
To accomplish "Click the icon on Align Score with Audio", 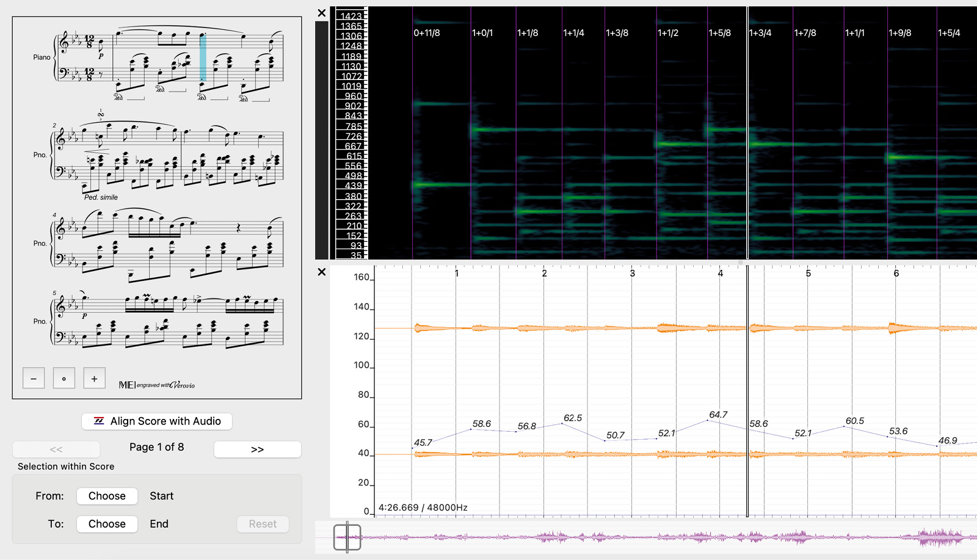I will tap(99, 421).
